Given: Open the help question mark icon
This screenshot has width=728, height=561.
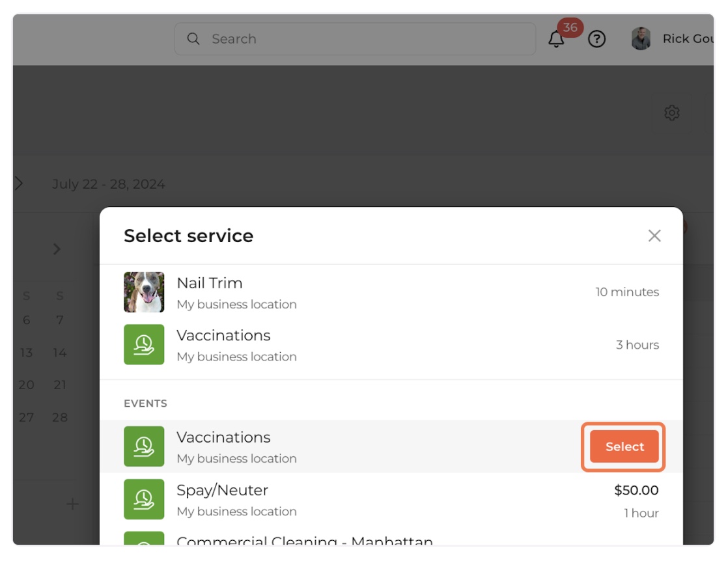Looking at the screenshot, I should click(596, 40).
